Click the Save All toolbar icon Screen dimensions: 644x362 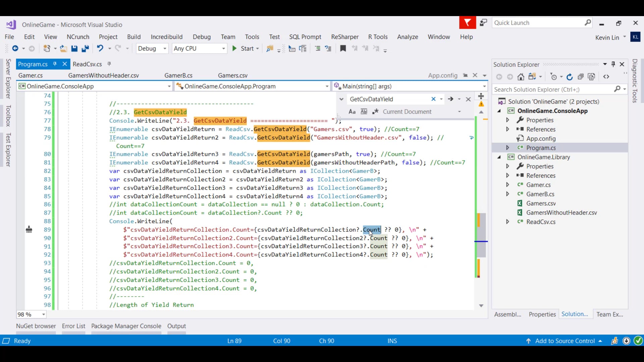point(85,49)
